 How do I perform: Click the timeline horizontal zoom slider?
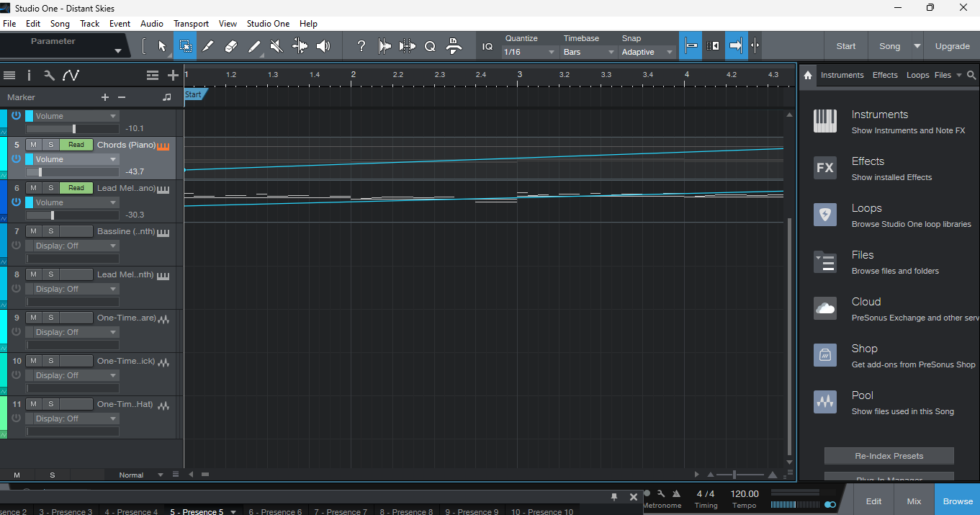pos(740,475)
